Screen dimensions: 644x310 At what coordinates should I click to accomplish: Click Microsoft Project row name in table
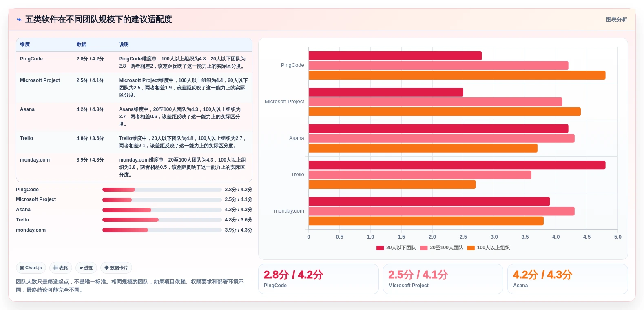(40, 80)
